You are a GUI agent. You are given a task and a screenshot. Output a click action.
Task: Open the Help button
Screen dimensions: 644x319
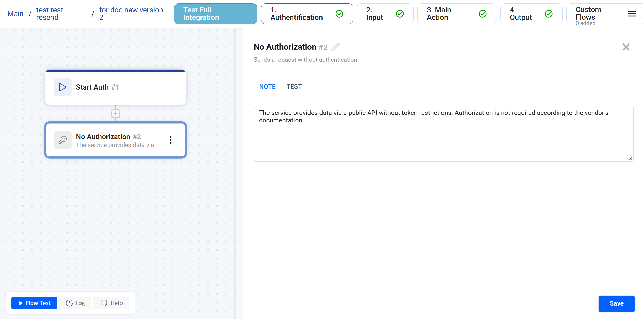coord(112,303)
